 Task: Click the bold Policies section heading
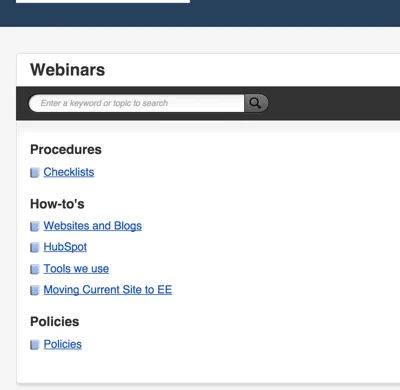(x=55, y=322)
